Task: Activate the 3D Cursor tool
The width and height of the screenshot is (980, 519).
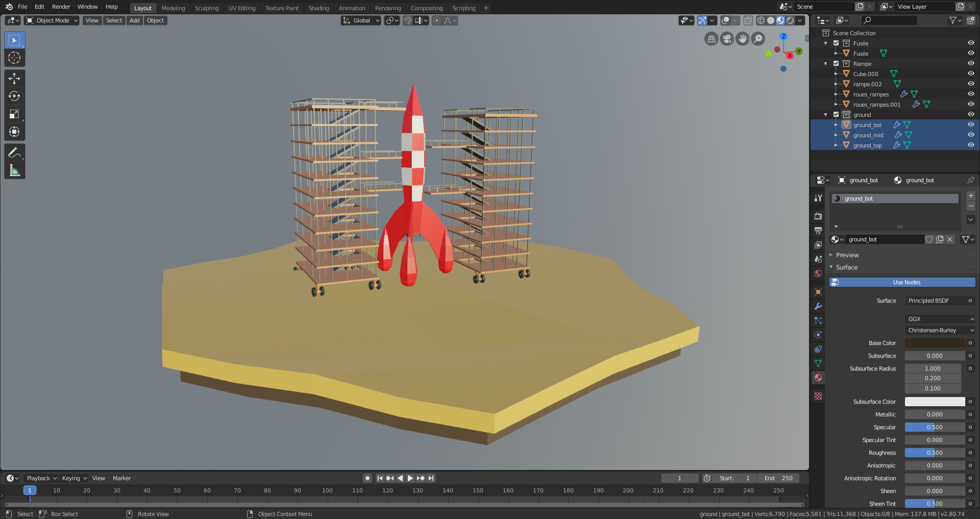Action: tap(14, 58)
